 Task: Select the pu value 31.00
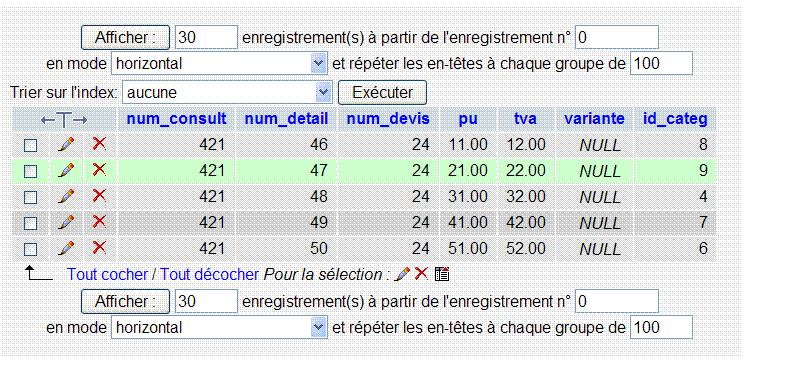pos(468,196)
